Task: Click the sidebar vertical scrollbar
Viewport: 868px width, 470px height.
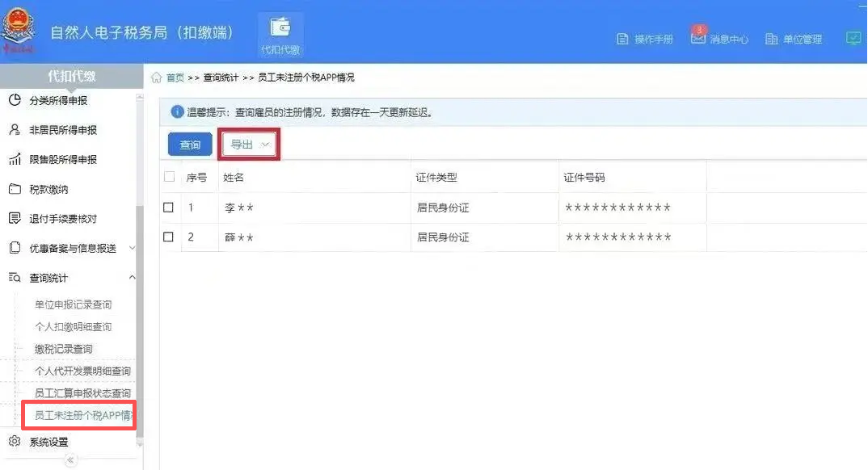Action: coord(140,323)
